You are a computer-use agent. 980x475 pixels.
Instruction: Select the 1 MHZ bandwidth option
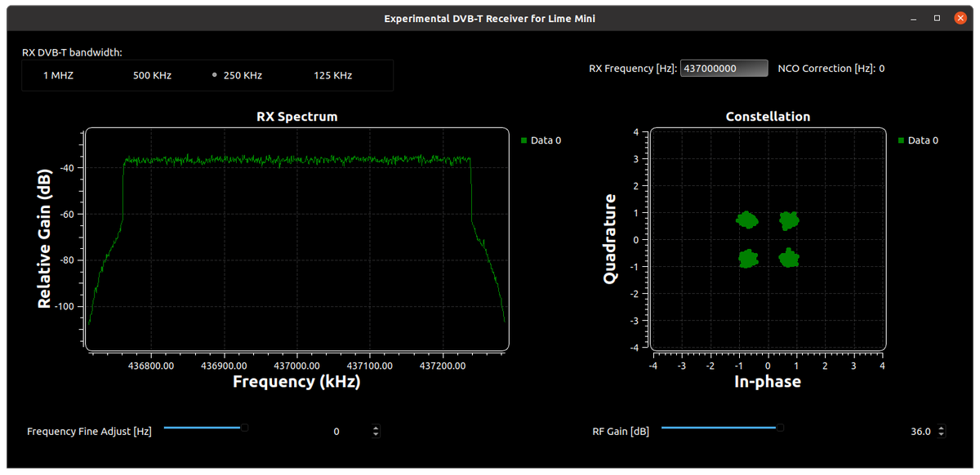tap(56, 75)
